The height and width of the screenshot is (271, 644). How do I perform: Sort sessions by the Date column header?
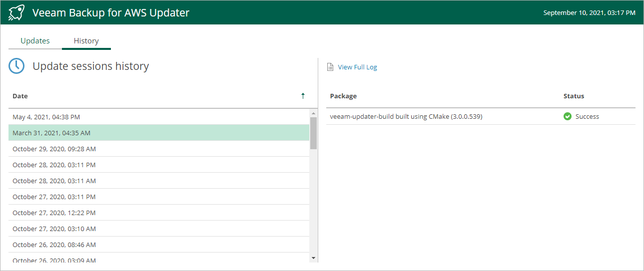point(20,96)
